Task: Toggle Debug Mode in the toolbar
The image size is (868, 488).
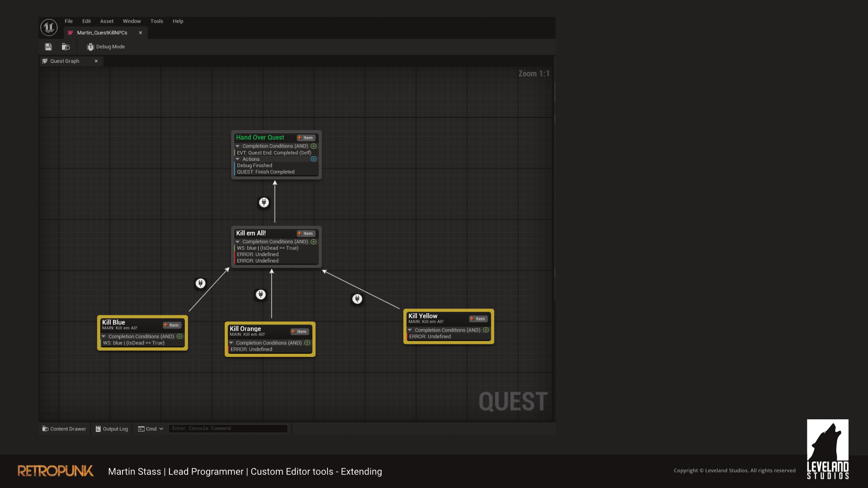Action: click(x=106, y=47)
